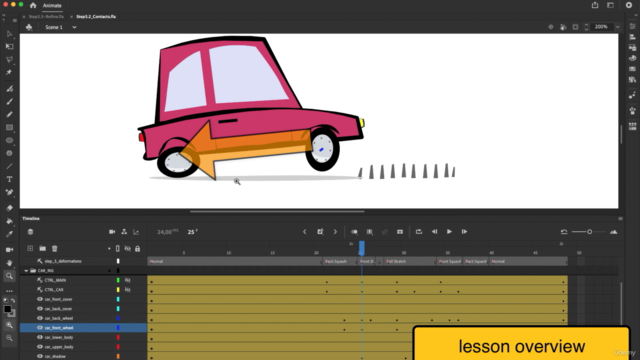
Task: Select the Selection arrow tool
Action: point(9,34)
